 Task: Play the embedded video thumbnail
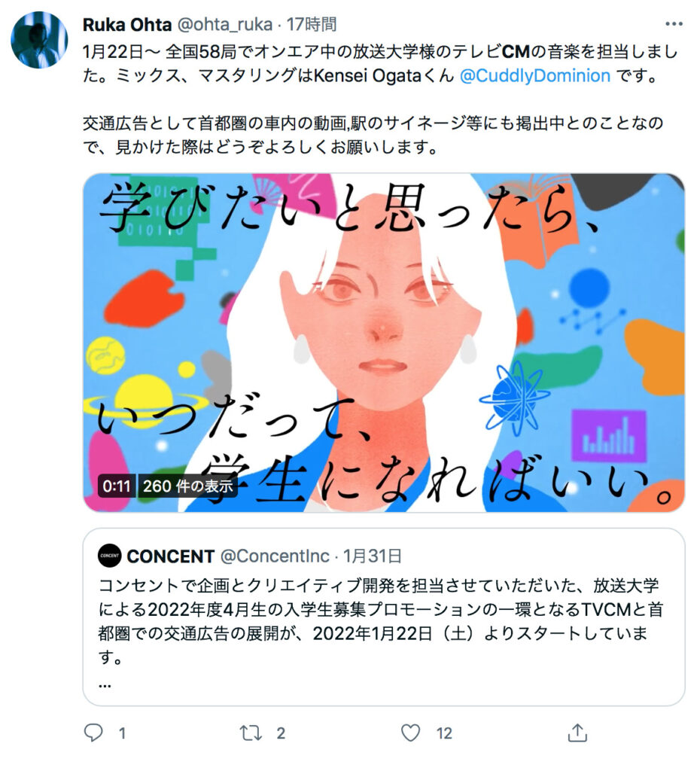(383, 343)
